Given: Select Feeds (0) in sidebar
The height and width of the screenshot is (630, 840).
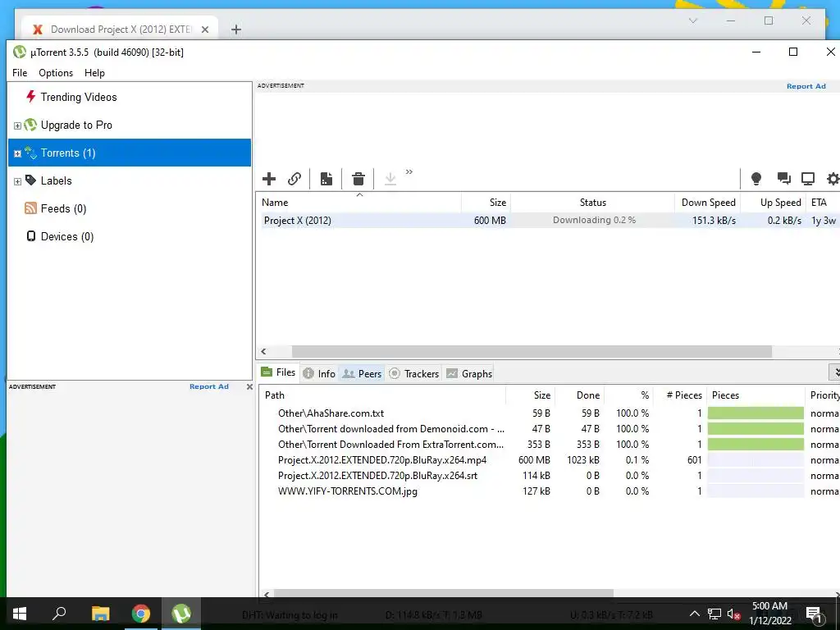Looking at the screenshot, I should click(x=63, y=208).
